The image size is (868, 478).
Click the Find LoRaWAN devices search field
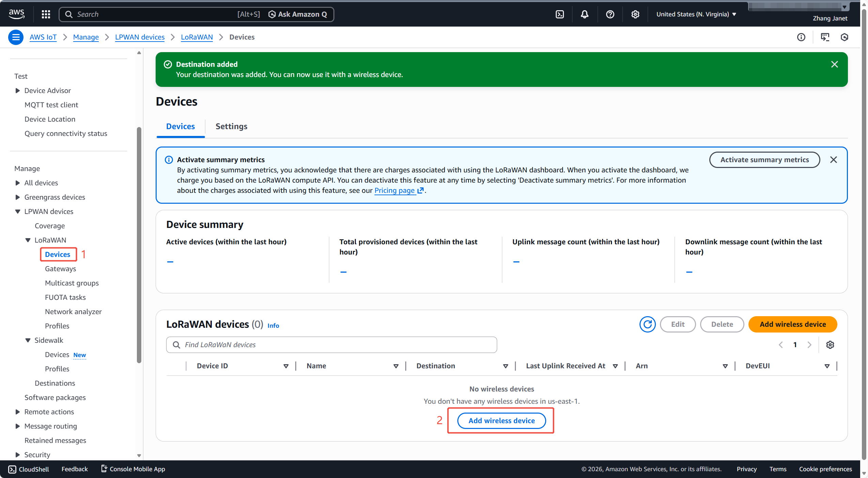pos(331,345)
